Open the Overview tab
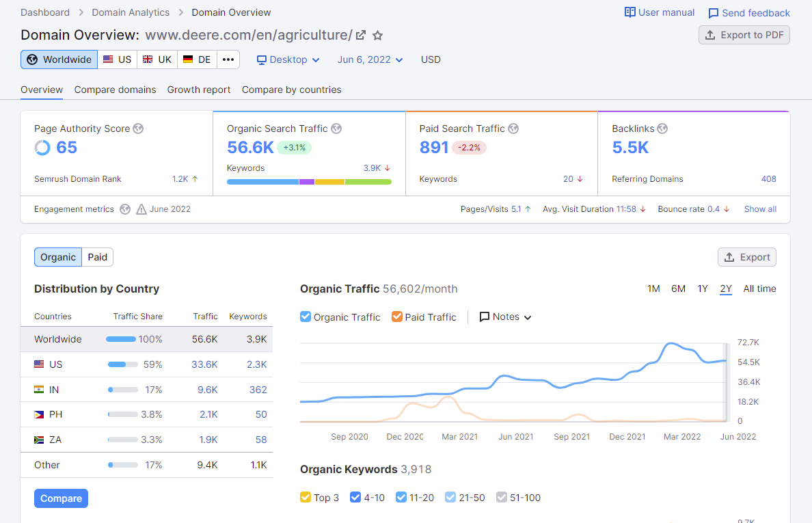The image size is (812, 523). [42, 90]
